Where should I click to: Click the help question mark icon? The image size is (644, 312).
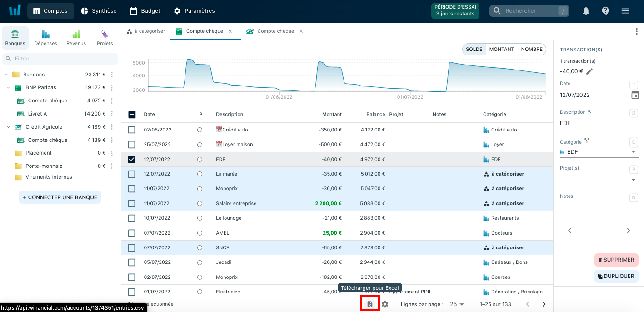coord(605,11)
